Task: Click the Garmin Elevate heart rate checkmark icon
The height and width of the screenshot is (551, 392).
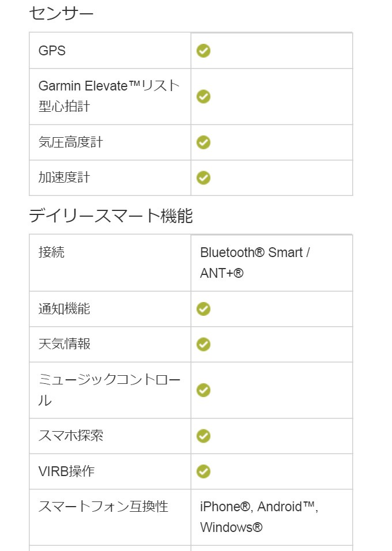Action: click(x=203, y=96)
